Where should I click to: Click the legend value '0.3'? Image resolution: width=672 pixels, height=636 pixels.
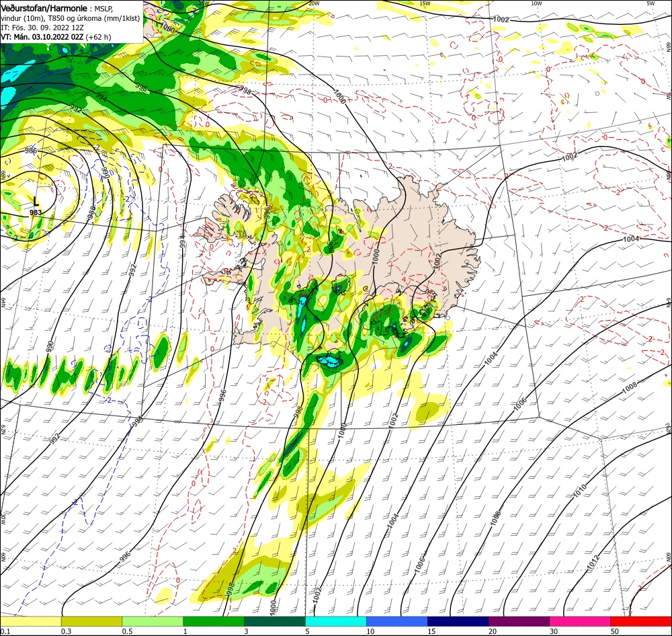tap(67, 631)
